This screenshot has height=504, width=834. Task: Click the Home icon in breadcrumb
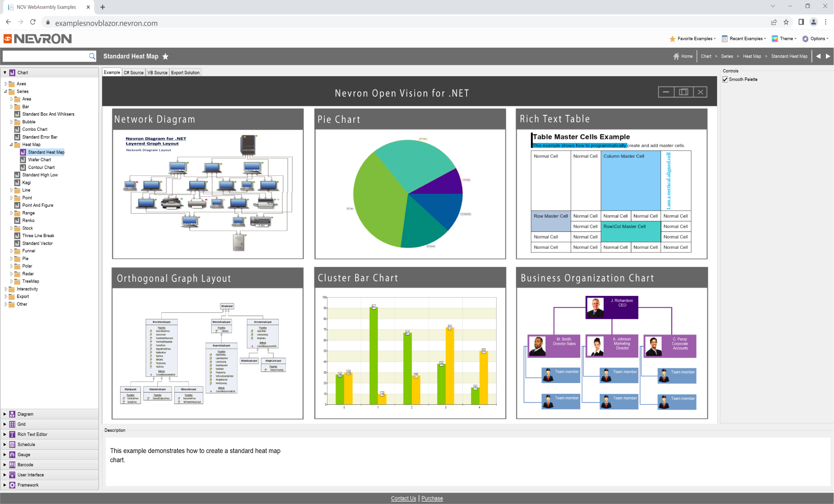point(676,56)
